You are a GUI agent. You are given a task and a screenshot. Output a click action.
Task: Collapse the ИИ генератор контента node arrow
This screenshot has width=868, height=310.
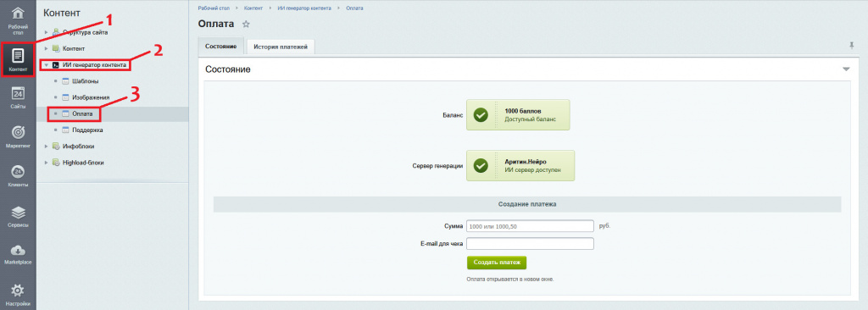pyautogui.click(x=47, y=65)
